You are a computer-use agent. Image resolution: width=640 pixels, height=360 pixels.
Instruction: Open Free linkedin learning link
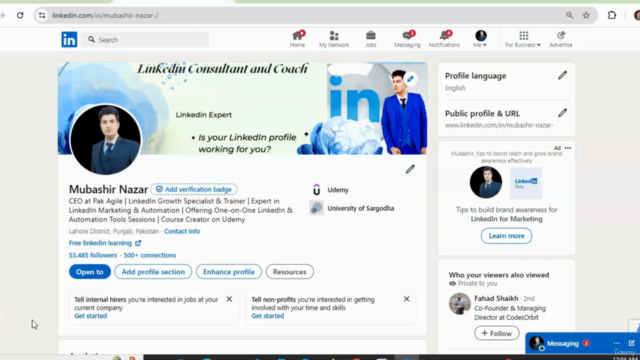click(105, 243)
